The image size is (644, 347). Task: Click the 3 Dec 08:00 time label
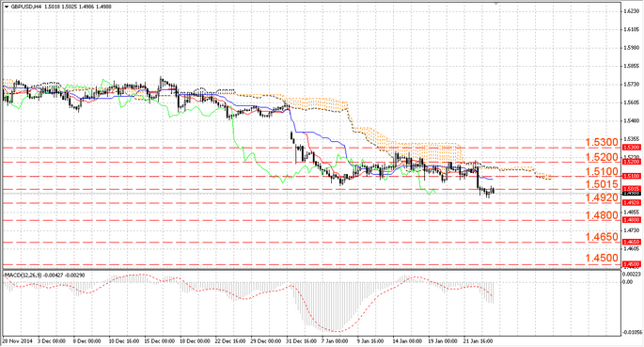click(52, 341)
